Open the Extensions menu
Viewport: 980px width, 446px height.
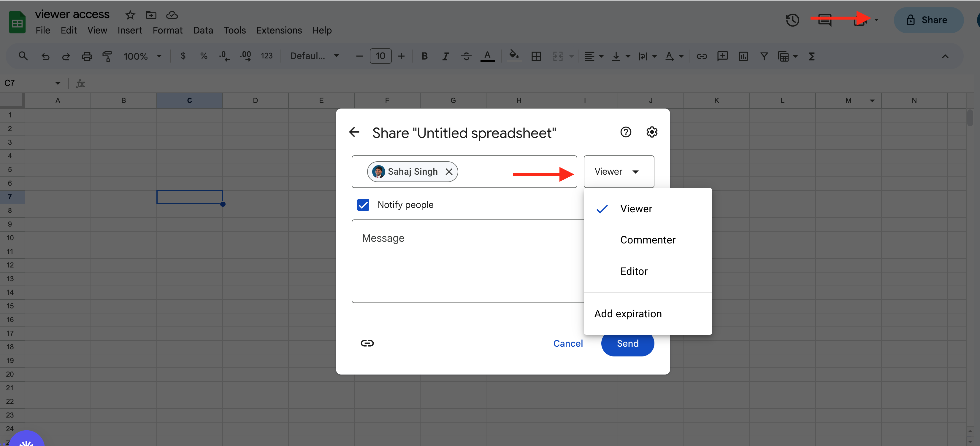coord(279,31)
